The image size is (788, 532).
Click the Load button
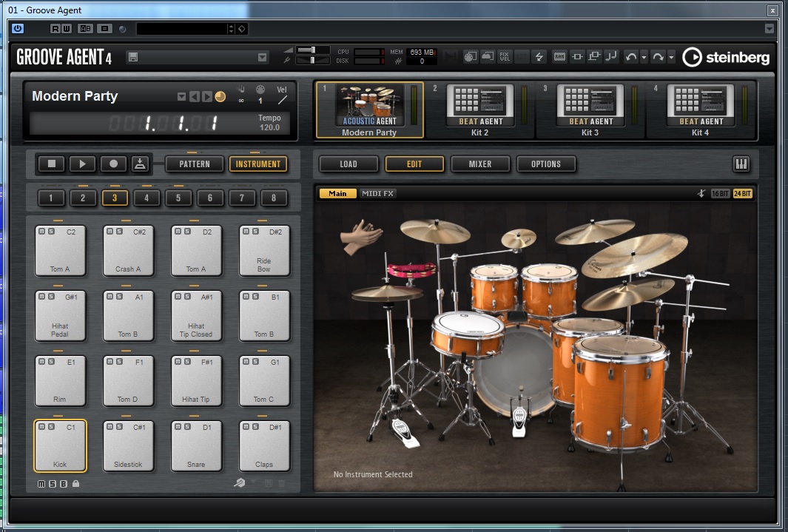pyautogui.click(x=348, y=164)
